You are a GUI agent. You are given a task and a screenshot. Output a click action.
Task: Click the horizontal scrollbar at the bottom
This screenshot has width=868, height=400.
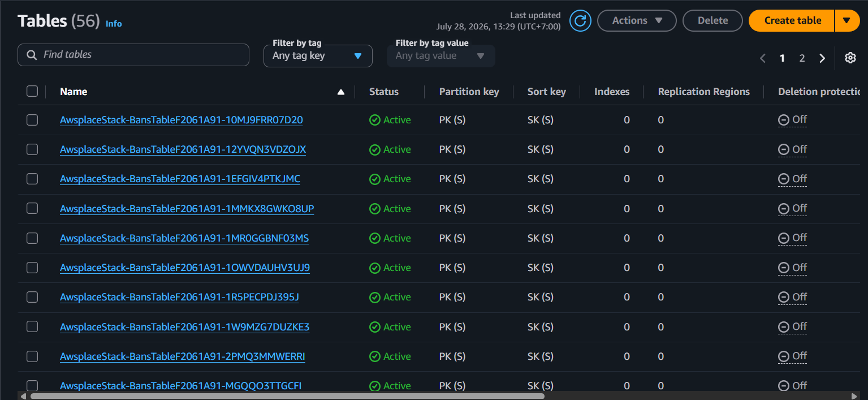tap(287, 396)
